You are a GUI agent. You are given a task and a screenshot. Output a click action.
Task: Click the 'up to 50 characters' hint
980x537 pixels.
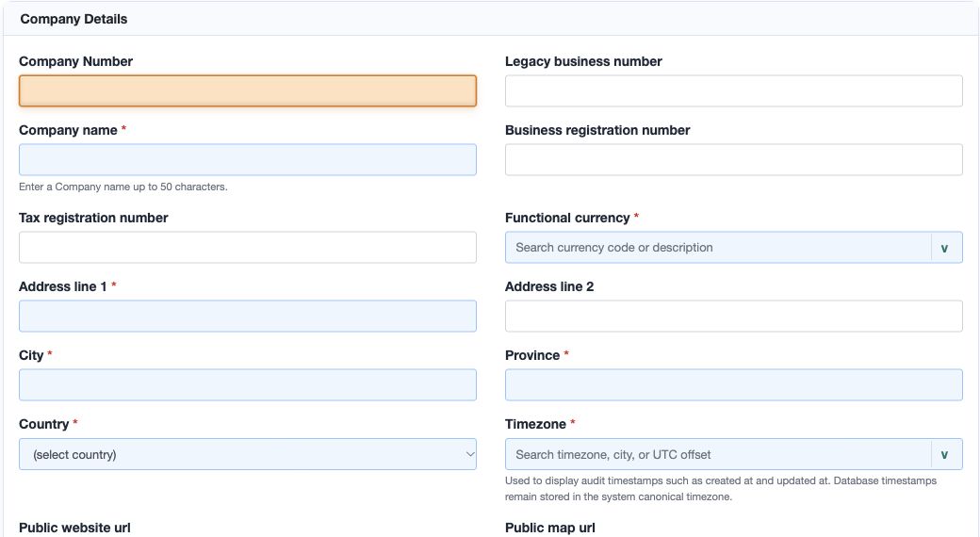[123, 187]
